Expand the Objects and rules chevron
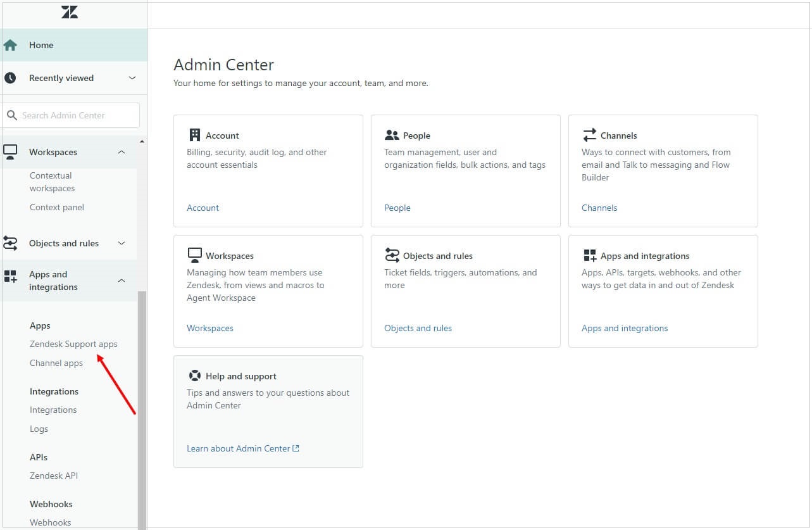The image size is (812, 530). (x=122, y=243)
